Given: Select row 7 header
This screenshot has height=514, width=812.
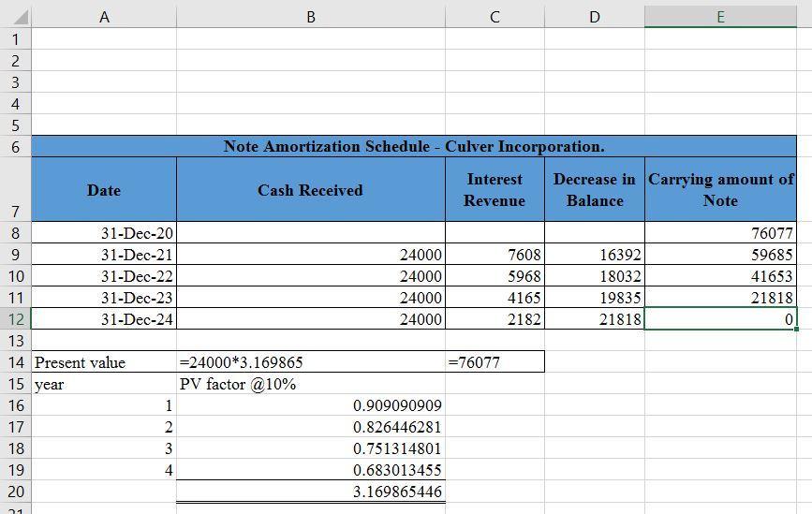Looking at the screenshot, I should [16, 189].
